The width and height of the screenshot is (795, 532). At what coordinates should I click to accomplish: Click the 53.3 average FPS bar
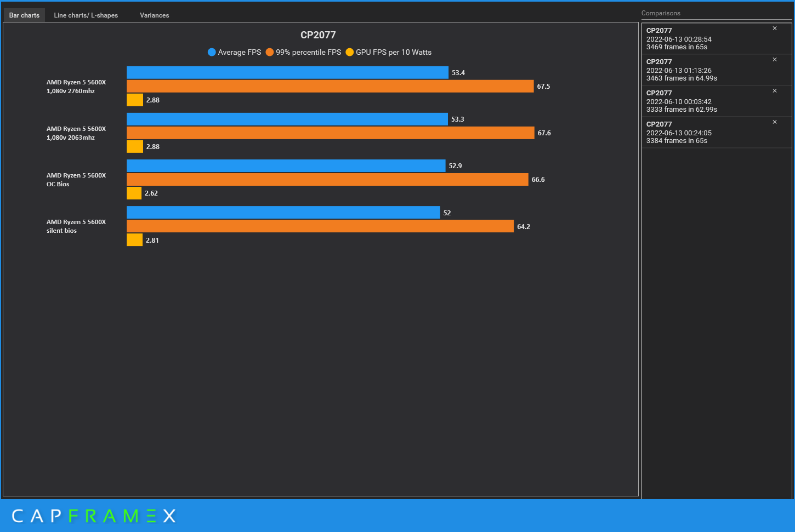pos(287,119)
